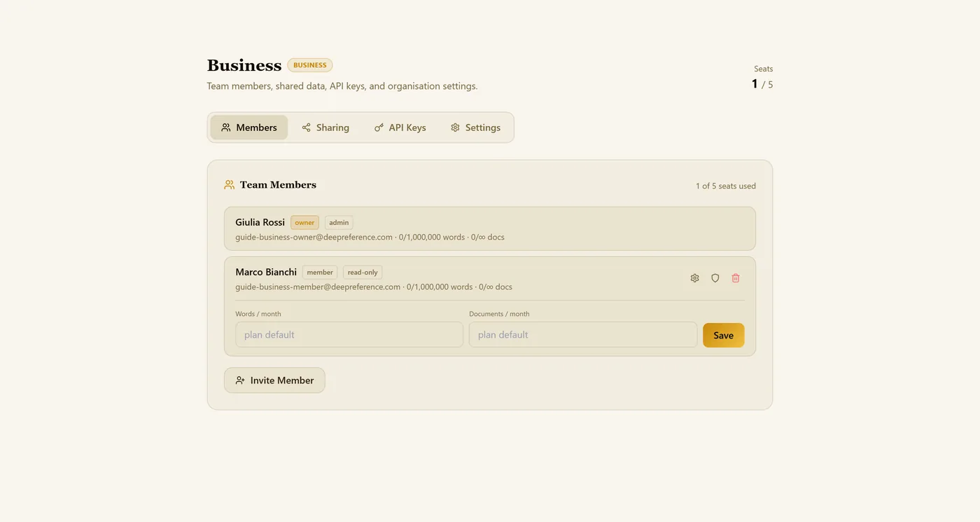
Task: Focus the Documents / month input field
Action: click(583, 335)
